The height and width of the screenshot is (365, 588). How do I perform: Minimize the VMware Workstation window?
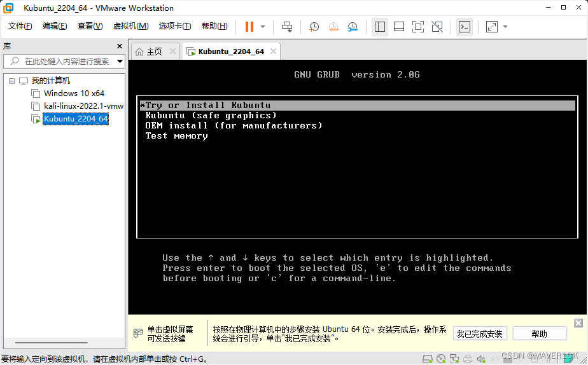548,8
